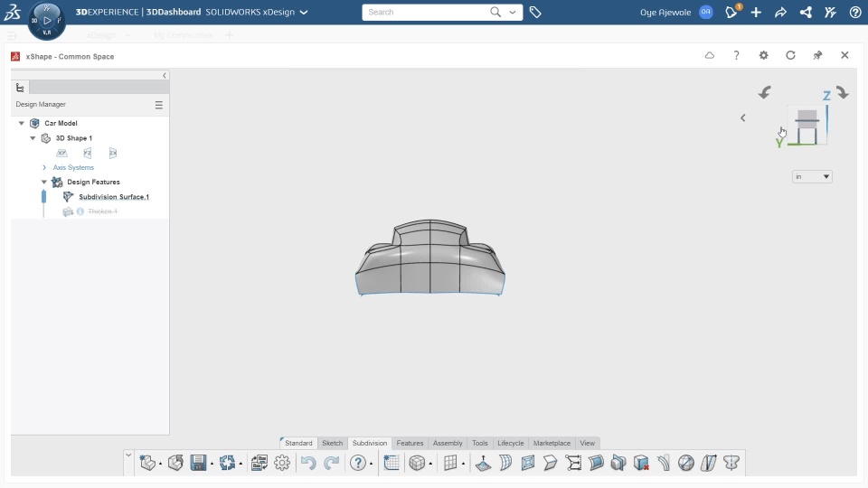Click the view orientation cube

[x=807, y=127]
